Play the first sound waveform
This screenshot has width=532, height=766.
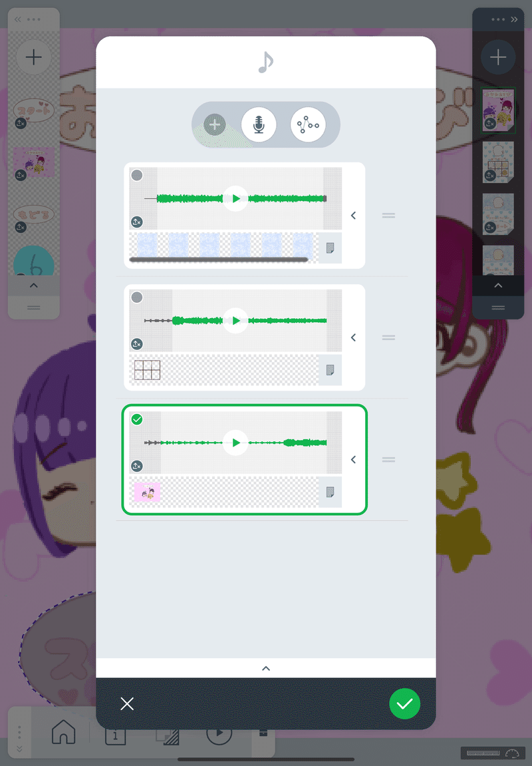tap(235, 198)
